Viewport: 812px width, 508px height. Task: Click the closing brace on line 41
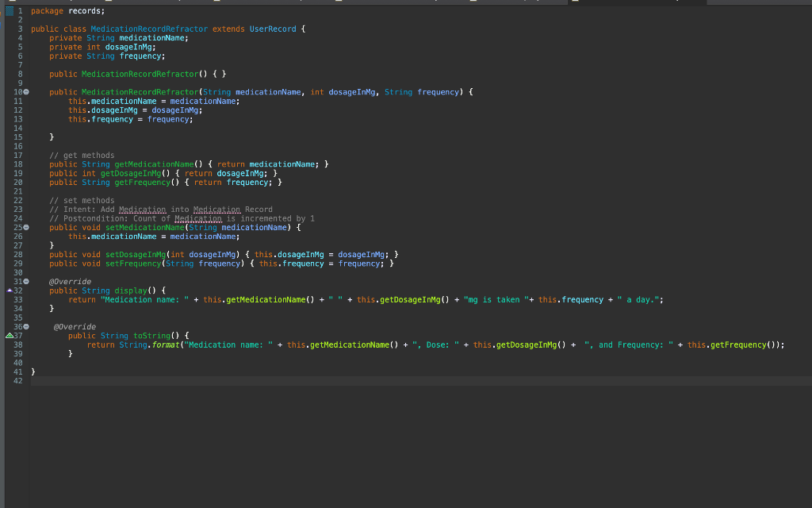(x=32, y=371)
